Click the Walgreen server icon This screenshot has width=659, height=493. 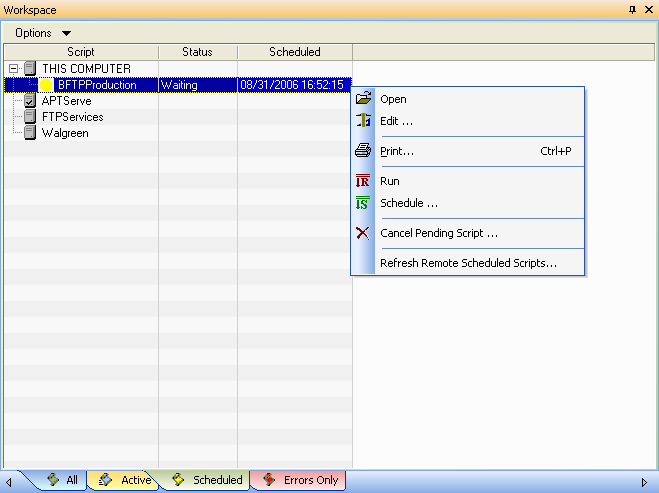click(30, 132)
